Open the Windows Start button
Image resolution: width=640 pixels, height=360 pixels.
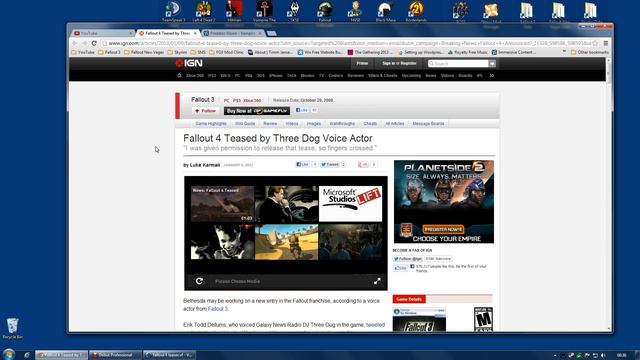point(9,354)
